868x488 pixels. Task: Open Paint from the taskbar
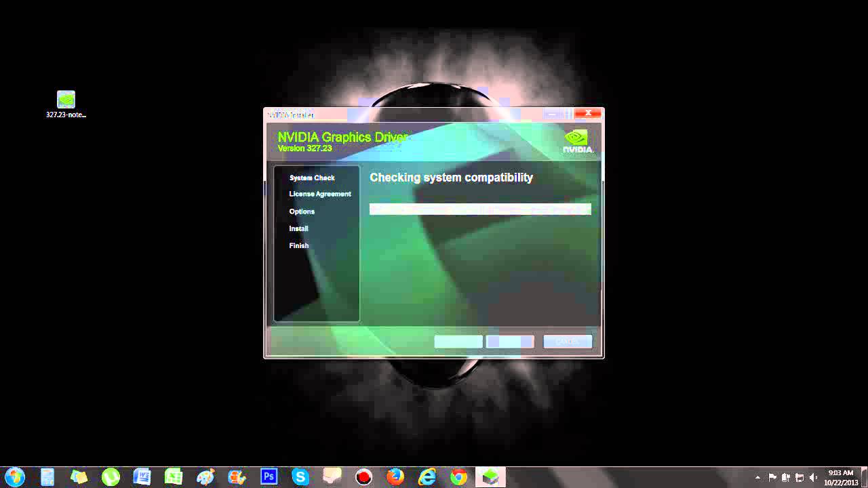[205, 477]
